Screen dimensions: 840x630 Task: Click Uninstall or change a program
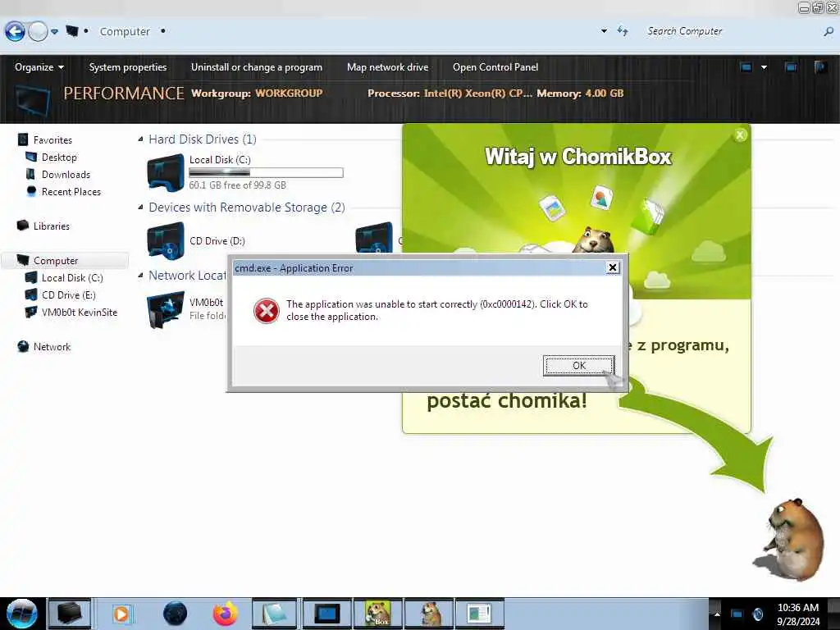(257, 67)
